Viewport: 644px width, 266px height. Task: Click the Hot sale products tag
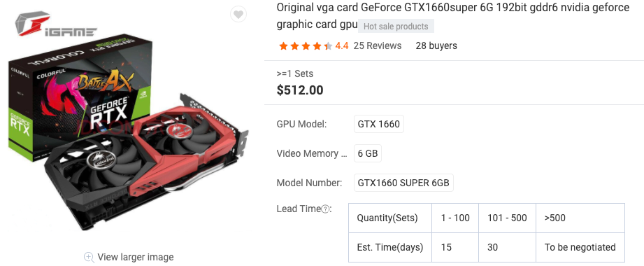pyautogui.click(x=396, y=27)
